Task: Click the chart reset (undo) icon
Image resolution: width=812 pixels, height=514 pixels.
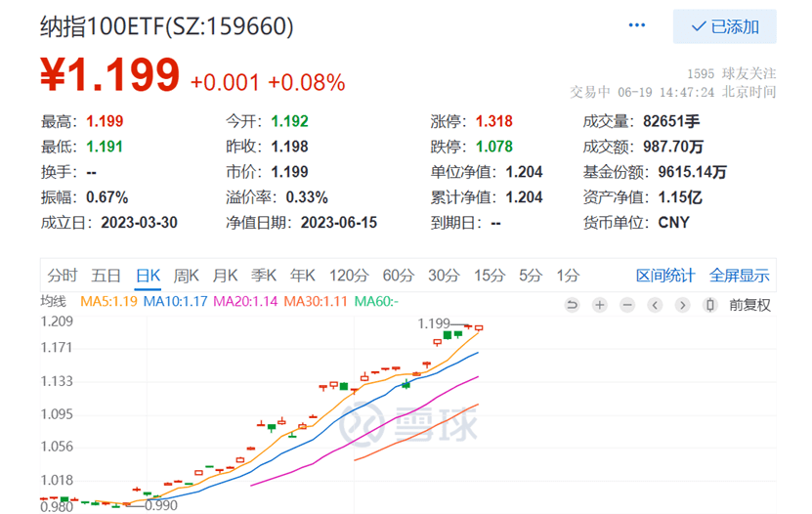Action: pos(572,305)
